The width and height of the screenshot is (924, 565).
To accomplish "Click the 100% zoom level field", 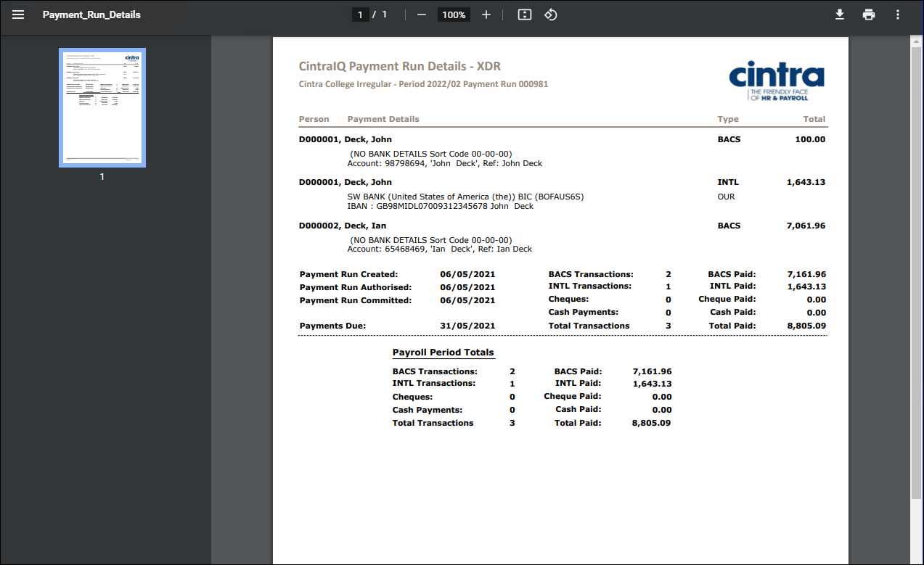I will [x=454, y=15].
